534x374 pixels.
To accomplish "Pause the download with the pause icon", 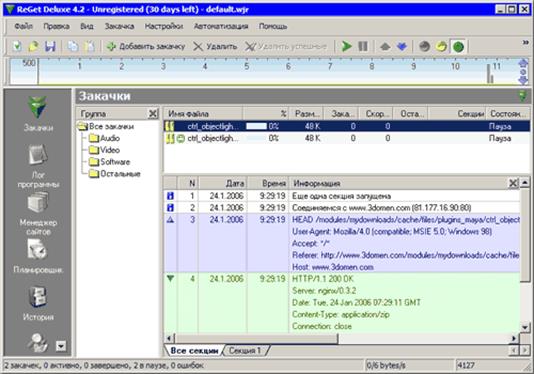I will tap(363, 46).
